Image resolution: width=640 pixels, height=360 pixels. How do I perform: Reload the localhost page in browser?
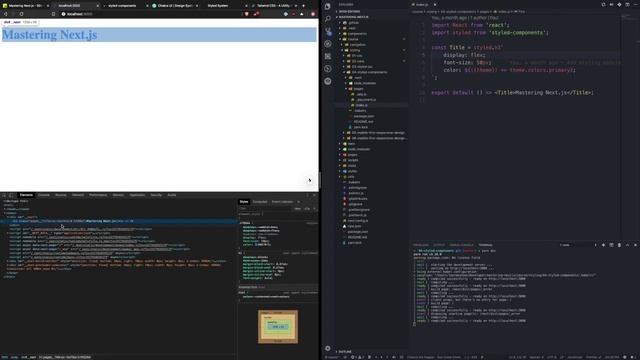pyautogui.click(x=22, y=14)
